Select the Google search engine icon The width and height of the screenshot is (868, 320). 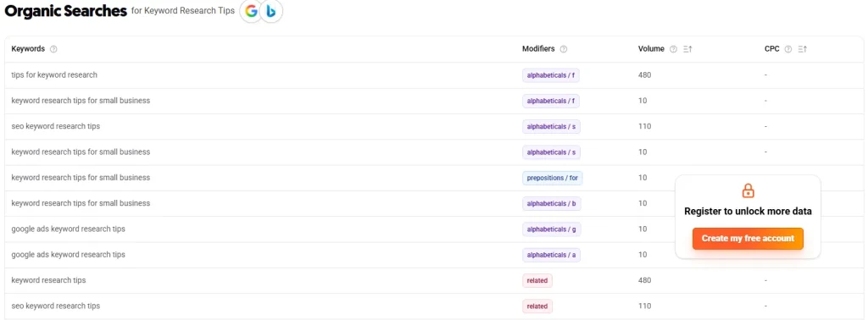coord(251,12)
